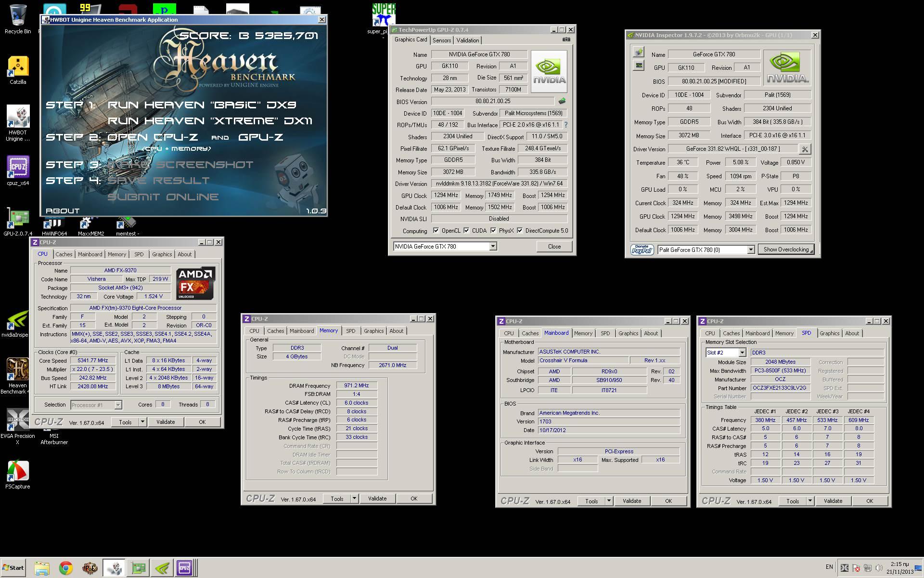
Task: Open the SPD tab in the CPU-Z Memory window
Action: pos(351,331)
